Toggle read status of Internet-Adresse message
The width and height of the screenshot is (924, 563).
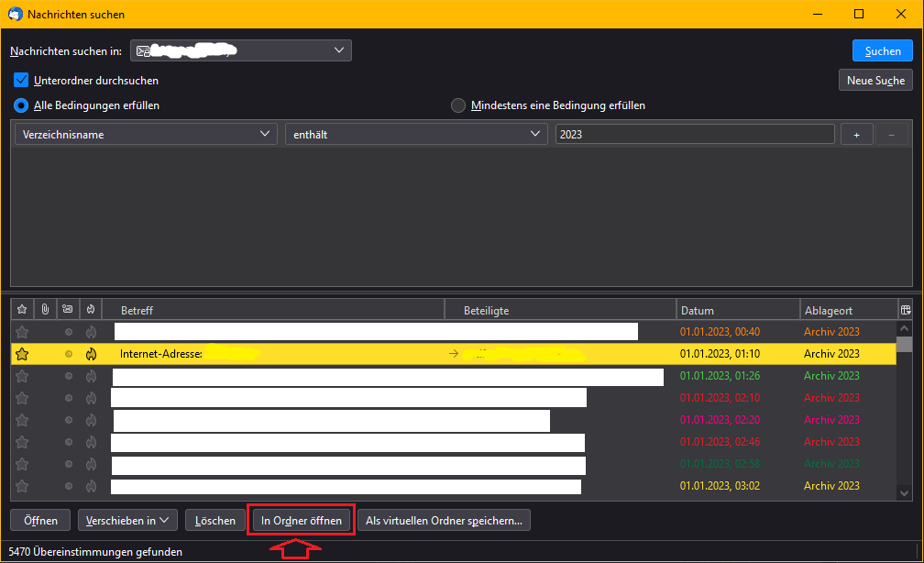tap(69, 354)
